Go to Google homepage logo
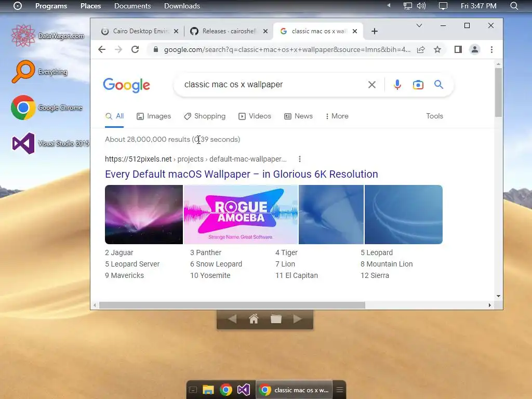The width and height of the screenshot is (532, 399). 126,85
